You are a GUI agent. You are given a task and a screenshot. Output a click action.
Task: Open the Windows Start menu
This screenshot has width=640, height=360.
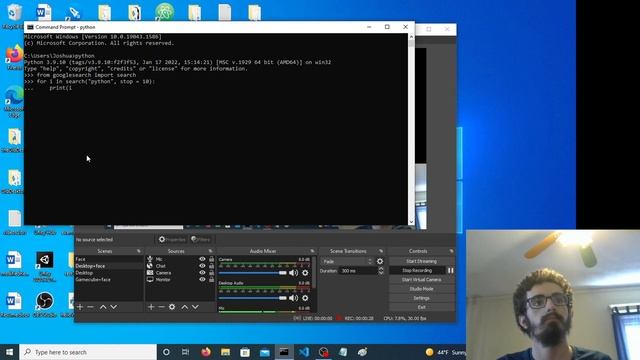click(x=9, y=352)
